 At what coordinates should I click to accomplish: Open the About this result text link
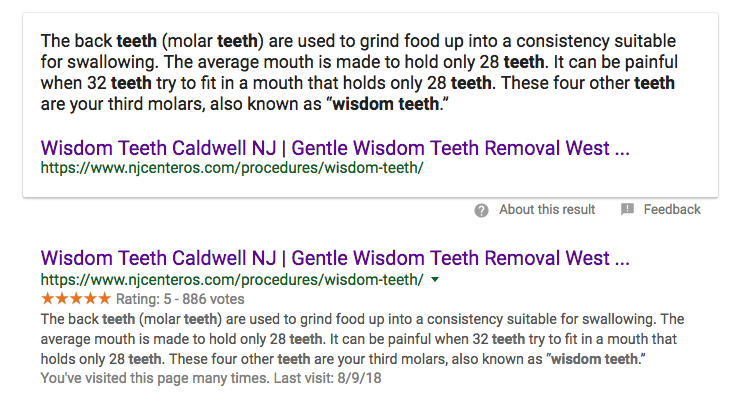[x=547, y=209]
